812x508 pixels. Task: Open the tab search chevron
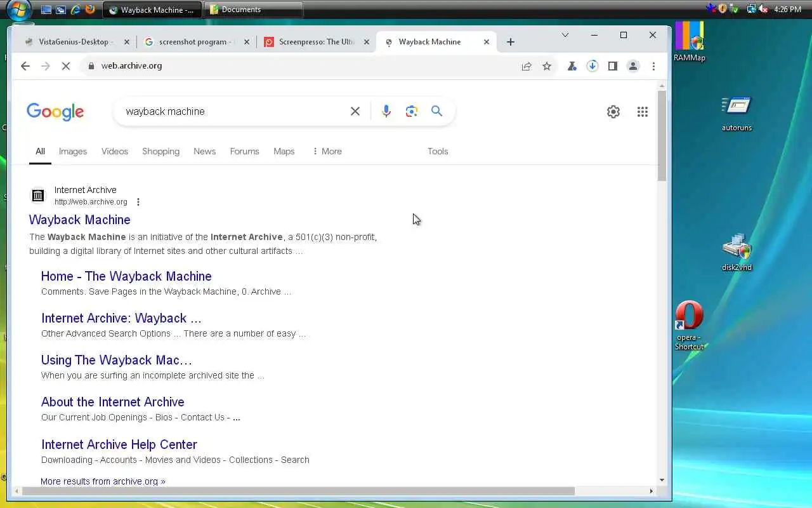(565, 36)
